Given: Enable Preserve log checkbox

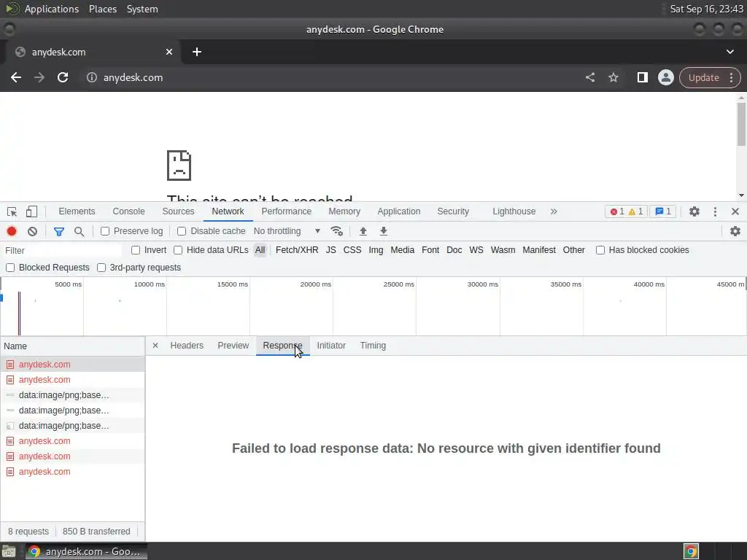Looking at the screenshot, I should click(105, 231).
